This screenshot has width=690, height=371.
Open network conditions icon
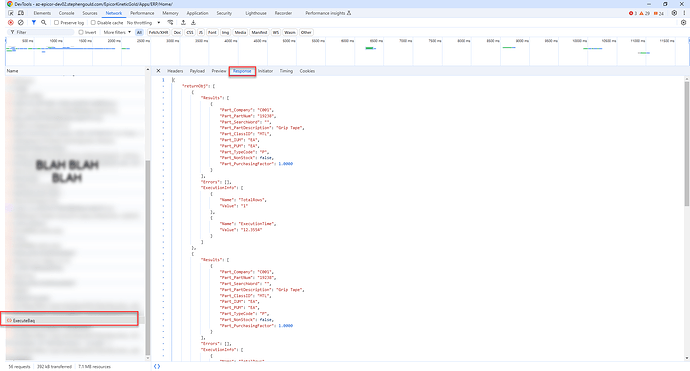point(170,22)
